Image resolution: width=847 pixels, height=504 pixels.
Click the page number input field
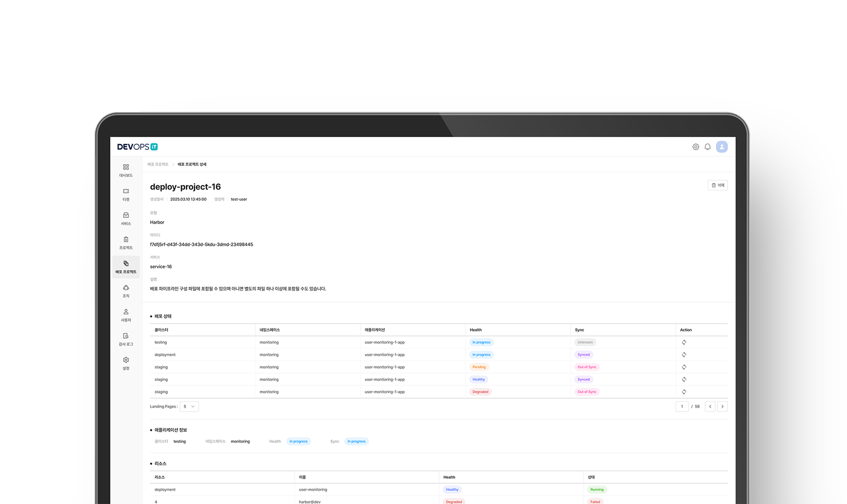tap(682, 407)
